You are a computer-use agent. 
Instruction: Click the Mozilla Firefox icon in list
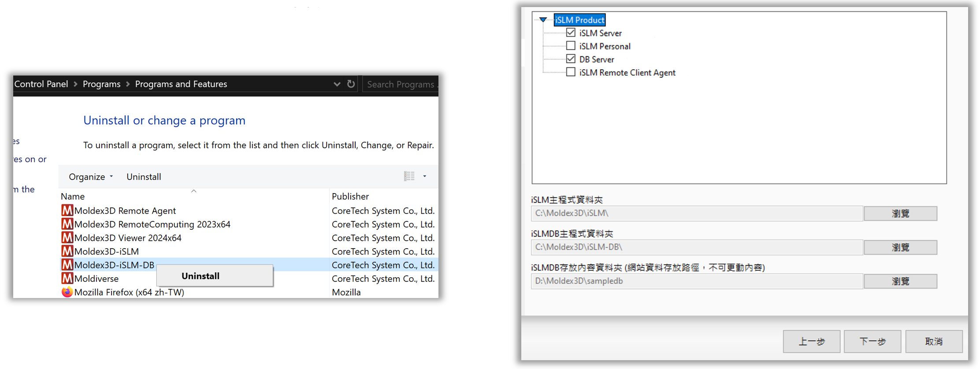point(67,292)
